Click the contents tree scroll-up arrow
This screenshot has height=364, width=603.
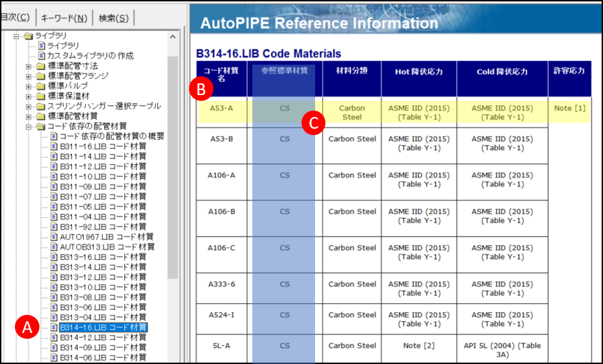click(173, 37)
